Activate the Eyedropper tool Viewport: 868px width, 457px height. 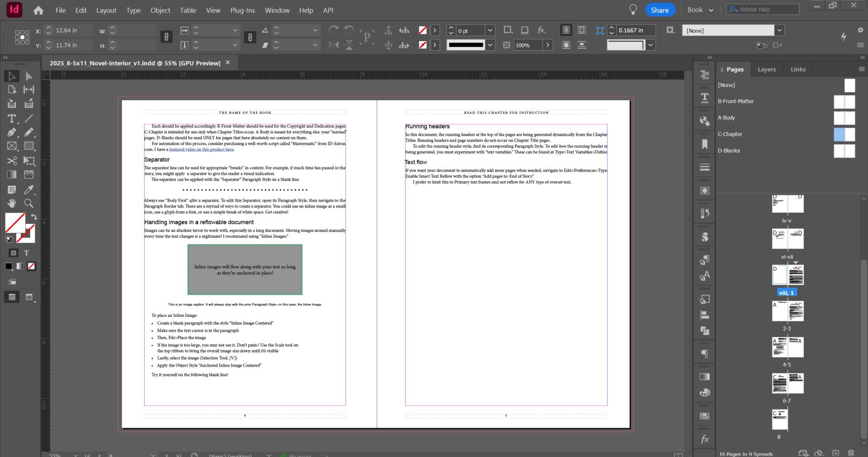[x=29, y=189]
